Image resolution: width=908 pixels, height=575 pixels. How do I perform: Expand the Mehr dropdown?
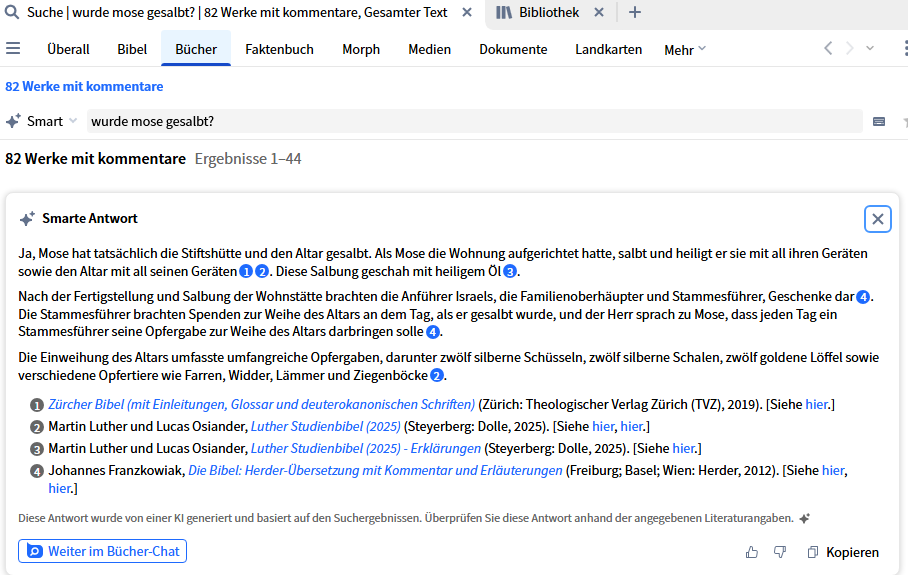coord(684,50)
